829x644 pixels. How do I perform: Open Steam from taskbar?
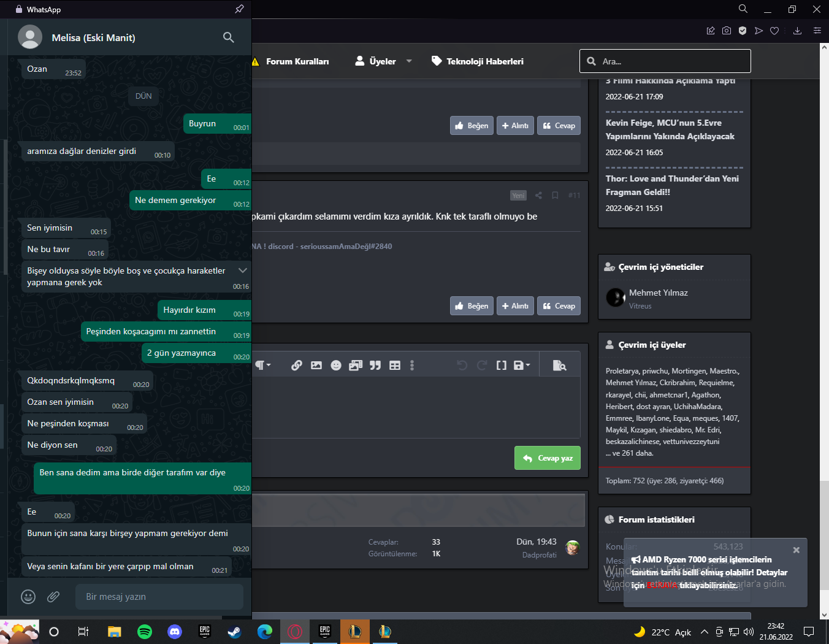(235, 632)
